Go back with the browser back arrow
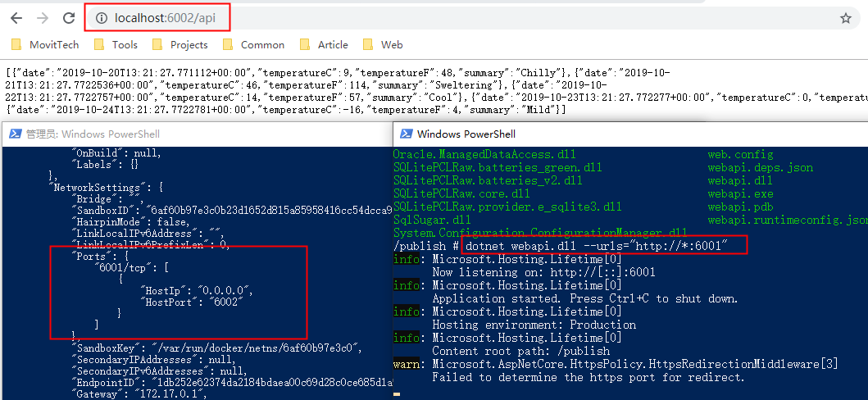The width and height of the screenshot is (868, 400). point(16,18)
